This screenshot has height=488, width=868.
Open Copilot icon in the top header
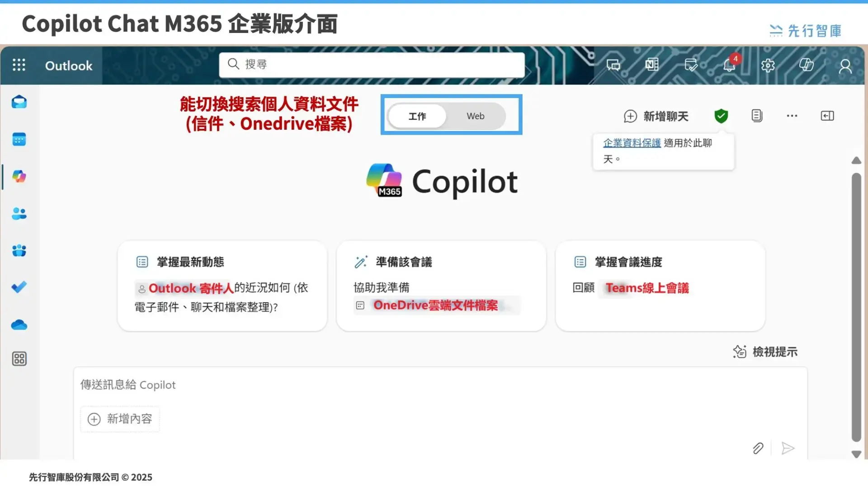coord(807,65)
